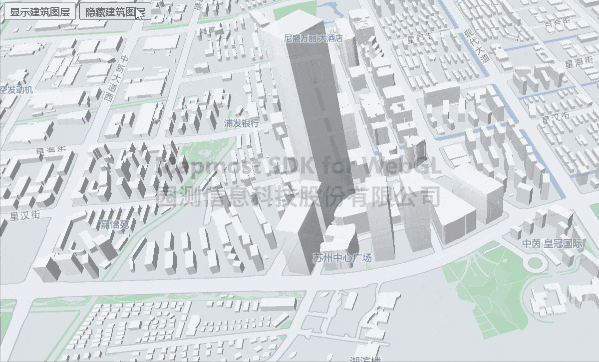This screenshot has width=599, height=362.
Task: Select the 空发动机 label at left edge
Action: pyautogui.click(x=16, y=90)
